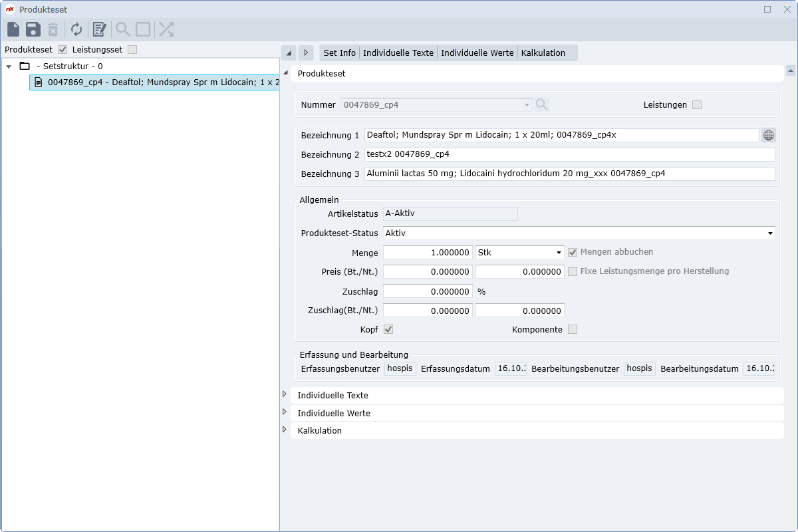Viewport: 798px width, 532px height.
Task: Click the globe icon beside Bezeichnung 1
Action: click(768, 135)
